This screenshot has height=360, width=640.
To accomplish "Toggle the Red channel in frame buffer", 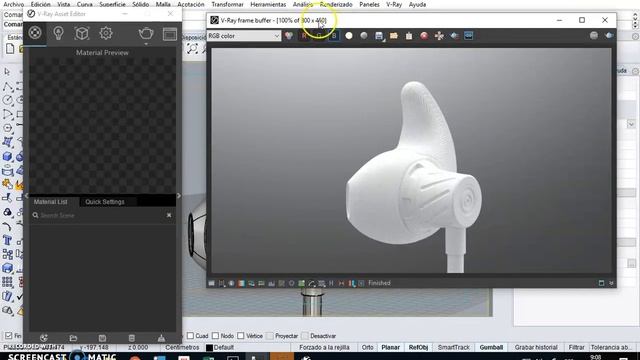I will tap(304, 36).
